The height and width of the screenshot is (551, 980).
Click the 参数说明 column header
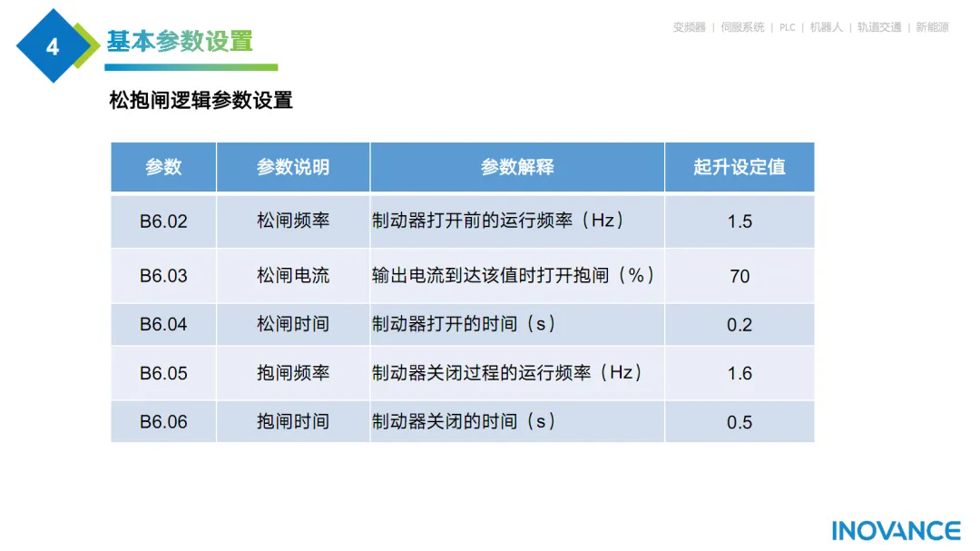292,167
